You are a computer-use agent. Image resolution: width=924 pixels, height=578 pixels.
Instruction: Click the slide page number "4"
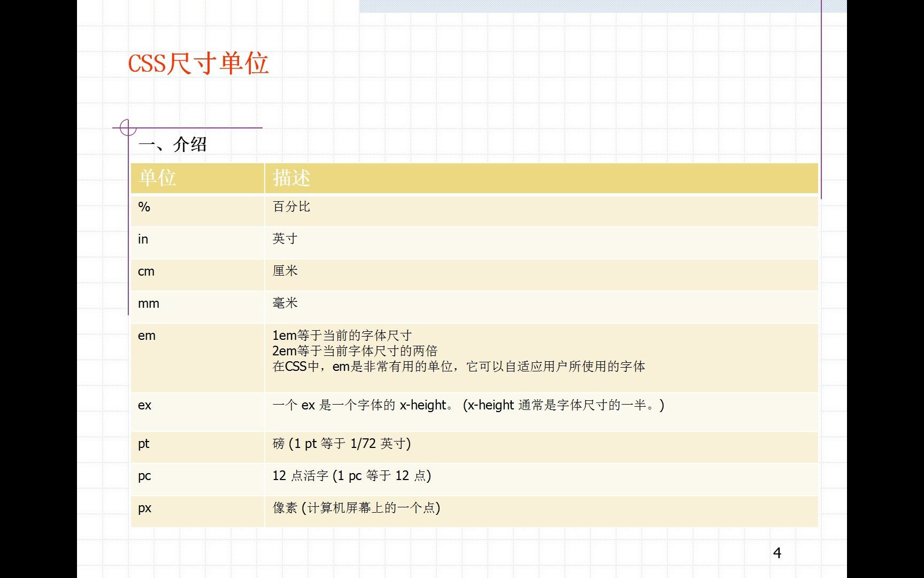click(x=777, y=553)
